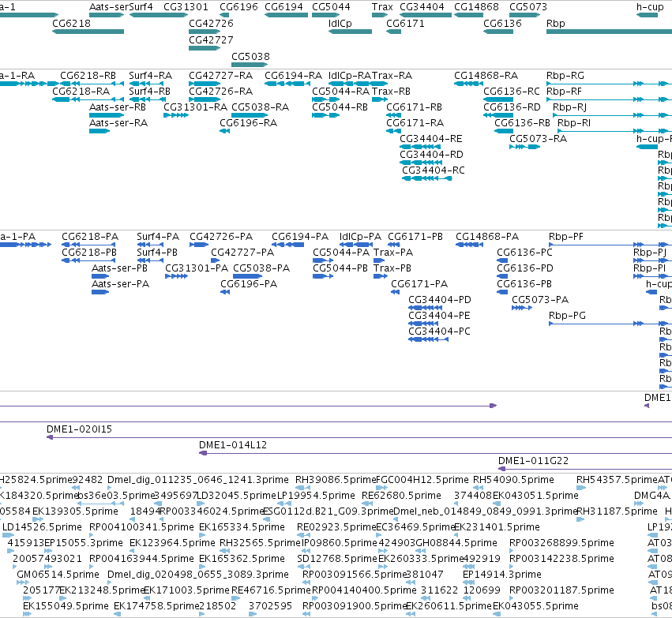Select transcript CG5073-RA
The height and width of the screenshot is (618, 672).
[x=539, y=139]
